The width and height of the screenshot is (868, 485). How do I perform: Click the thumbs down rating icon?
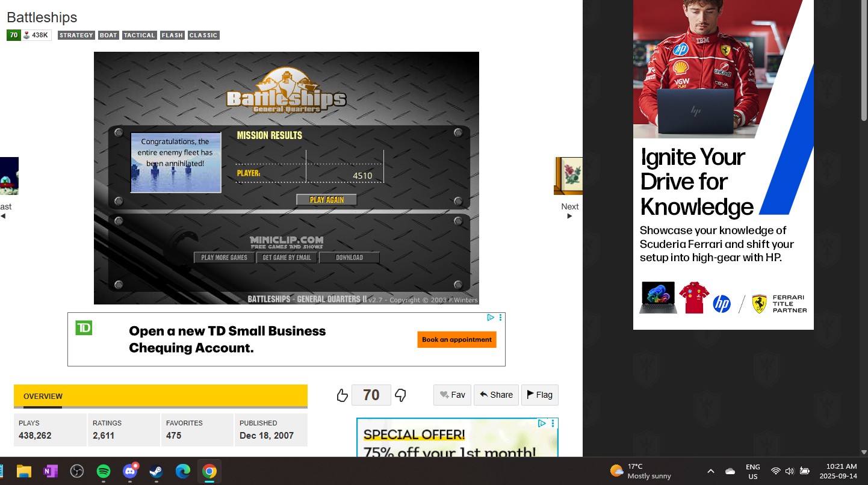(400, 395)
